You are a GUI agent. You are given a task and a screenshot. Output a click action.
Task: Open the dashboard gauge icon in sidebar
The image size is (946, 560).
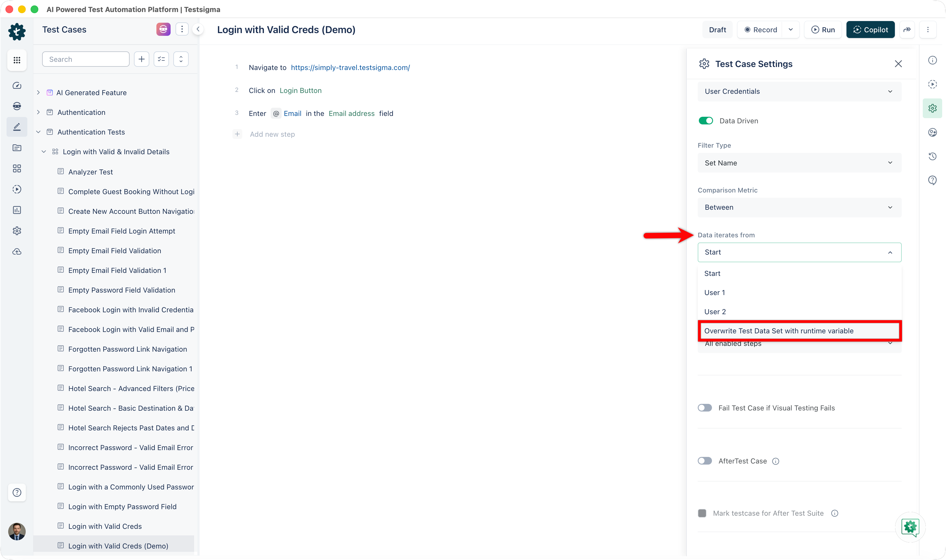click(x=17, y=86)
